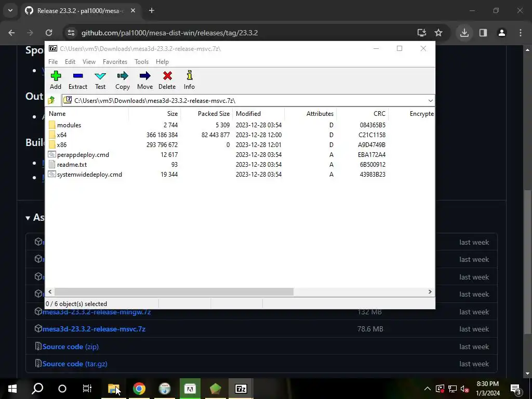Open Chrome three-dot menu
532x399 pixels.
(x=521, y=33)
